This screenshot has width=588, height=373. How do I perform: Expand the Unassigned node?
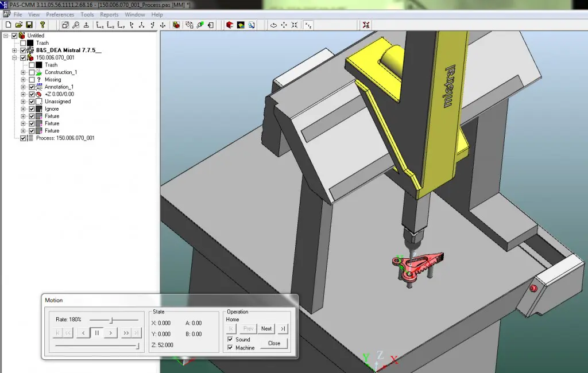23,102
